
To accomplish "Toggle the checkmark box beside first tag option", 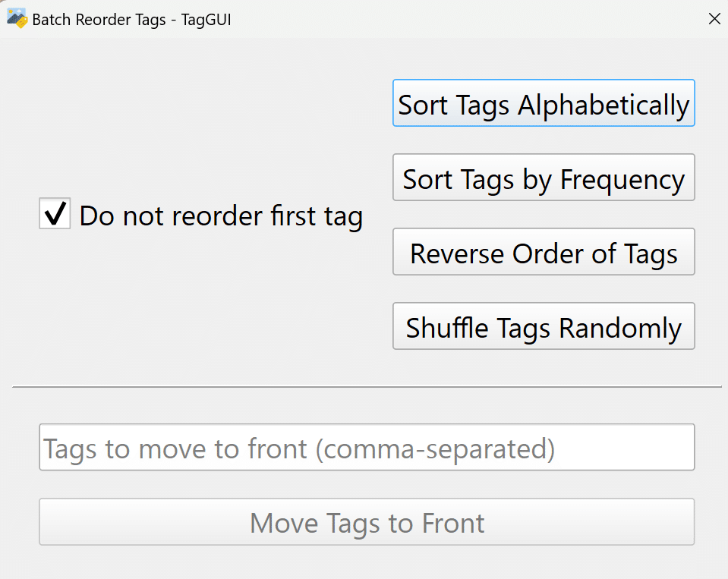I will pyautogui.click(x=55, y=213).
